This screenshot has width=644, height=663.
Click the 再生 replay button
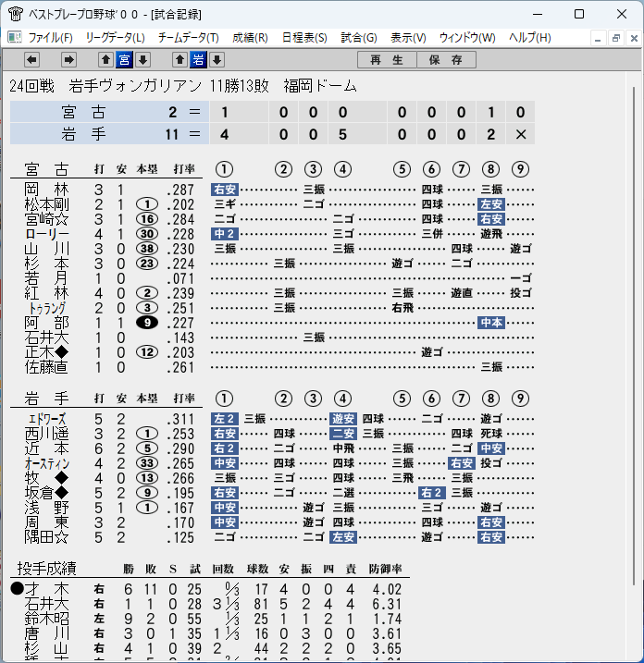(x=387, y=60)
